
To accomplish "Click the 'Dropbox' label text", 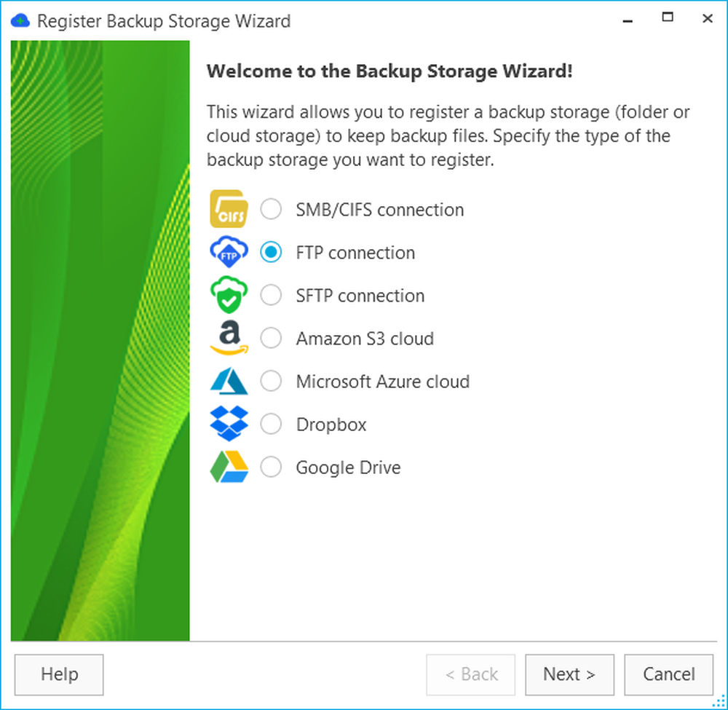I will click(x=331, y=425).
